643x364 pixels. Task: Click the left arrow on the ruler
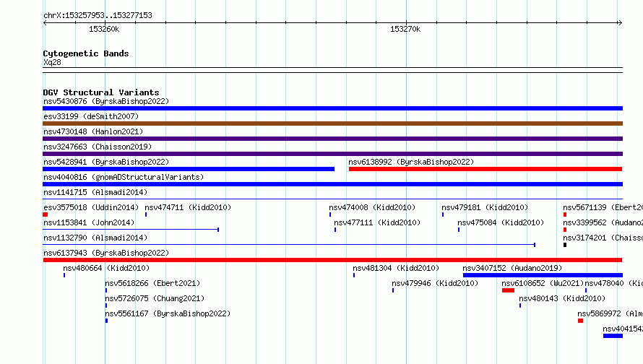(45, 22)
